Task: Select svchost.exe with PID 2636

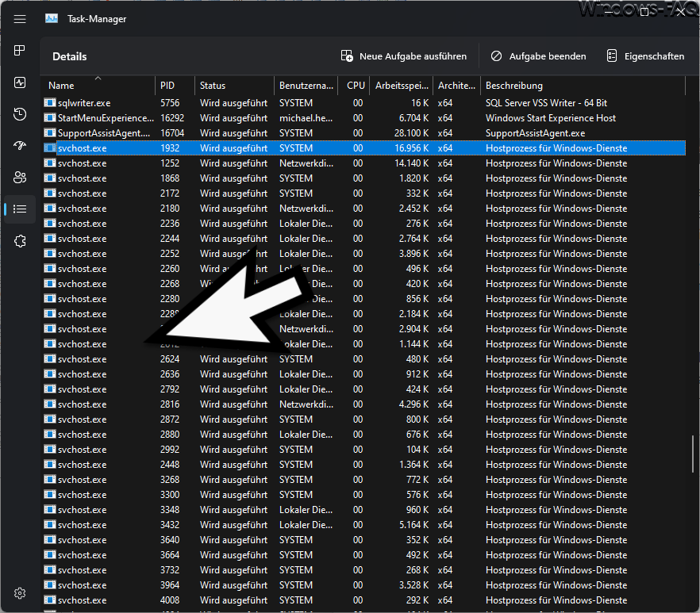Action: click(364, 374)
